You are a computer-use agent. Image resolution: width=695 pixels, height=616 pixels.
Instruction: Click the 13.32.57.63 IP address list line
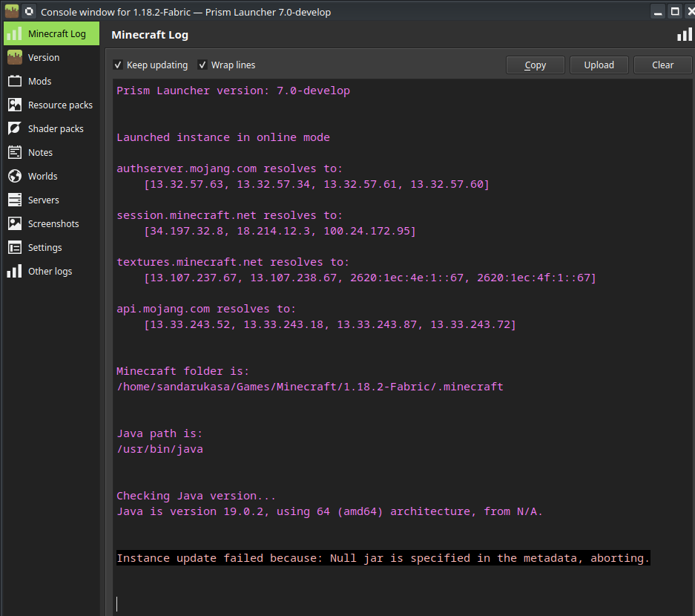[x=317, y=184]
